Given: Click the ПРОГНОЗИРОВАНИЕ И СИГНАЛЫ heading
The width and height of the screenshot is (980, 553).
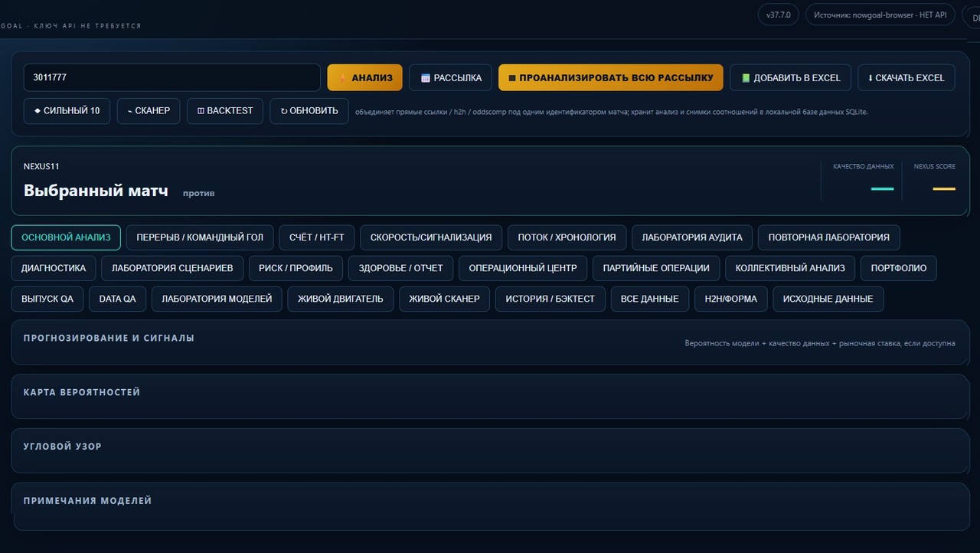Looking at the screenshot, I should pos(109,338).
